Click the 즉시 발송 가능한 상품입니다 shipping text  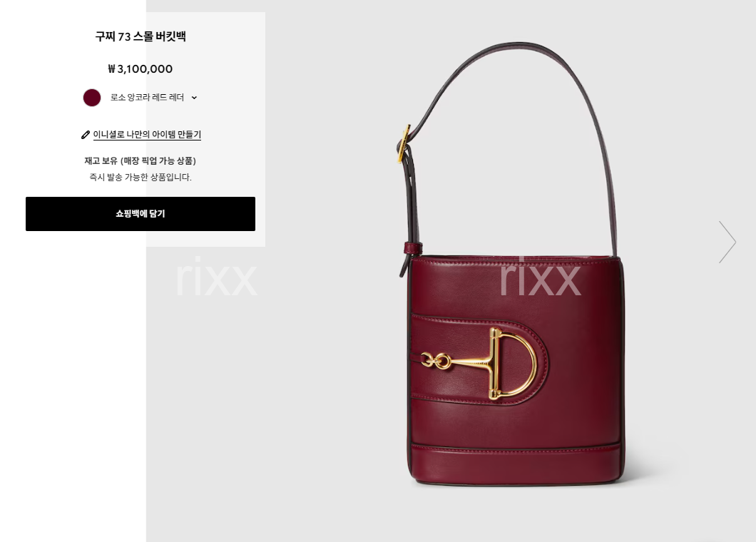tap(141, 177)
